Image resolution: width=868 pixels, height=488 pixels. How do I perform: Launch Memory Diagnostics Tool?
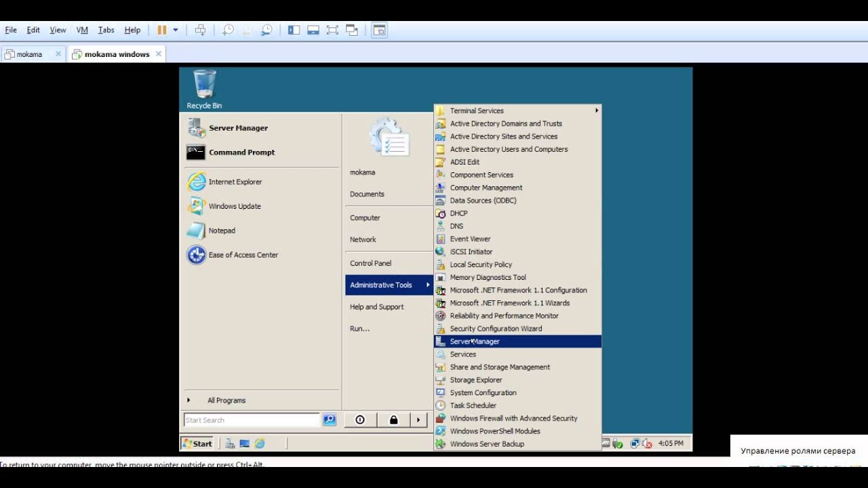coord(517,277)
